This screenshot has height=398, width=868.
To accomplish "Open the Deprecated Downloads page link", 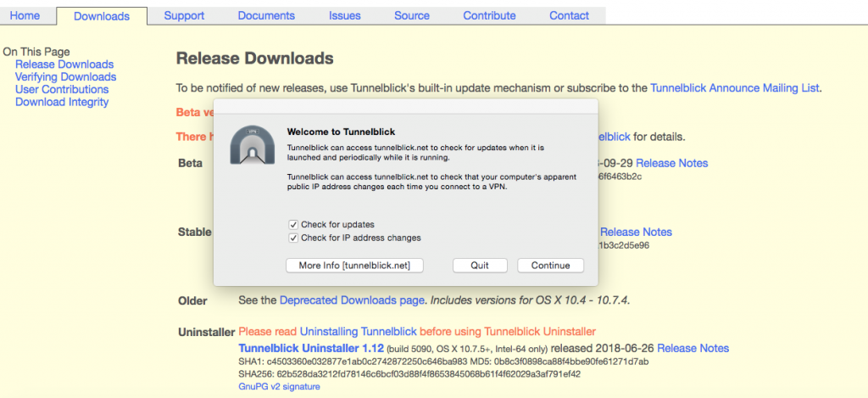I will (x=352, y=301).
